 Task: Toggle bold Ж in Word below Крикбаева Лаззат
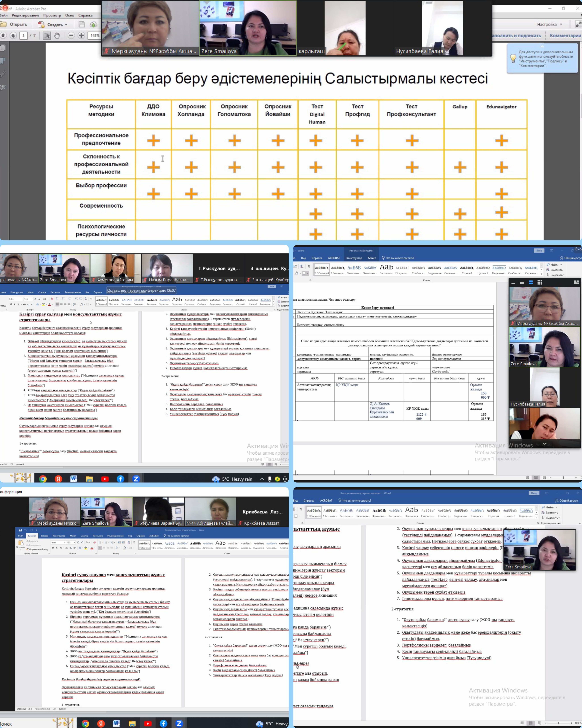click(x=53, y=548)
